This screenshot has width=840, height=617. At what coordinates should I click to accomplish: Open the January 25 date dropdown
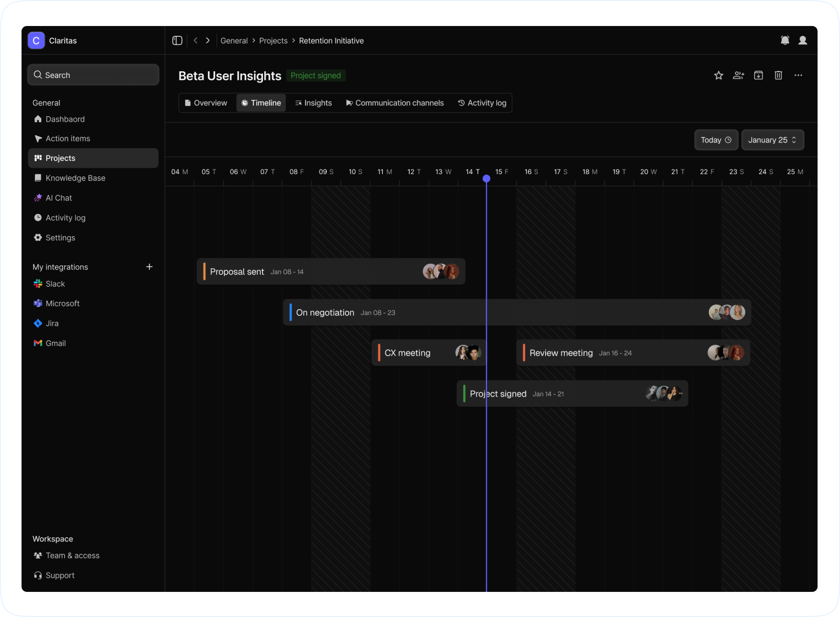[x=772, y=140]
